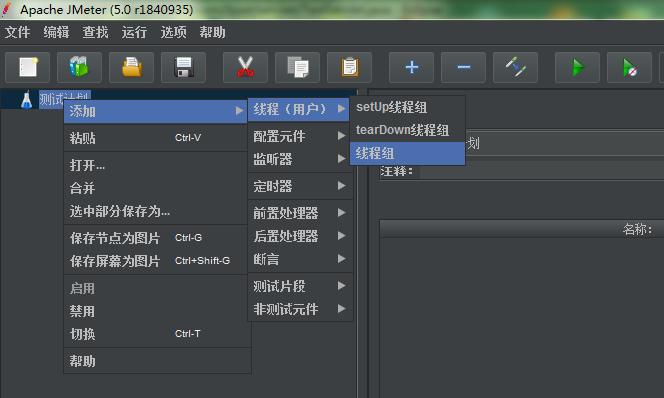Click the 名称 column header

coord(522,229)
